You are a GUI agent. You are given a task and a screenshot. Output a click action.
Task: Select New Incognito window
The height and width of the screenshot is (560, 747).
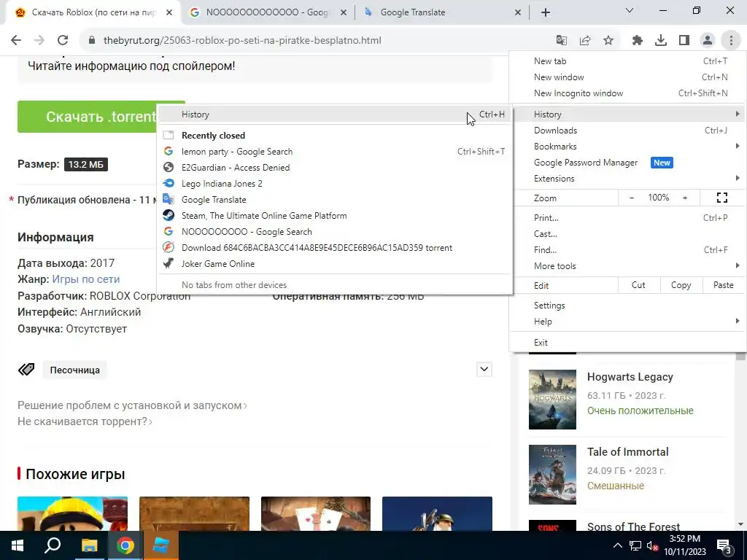[x=627, y=93]
